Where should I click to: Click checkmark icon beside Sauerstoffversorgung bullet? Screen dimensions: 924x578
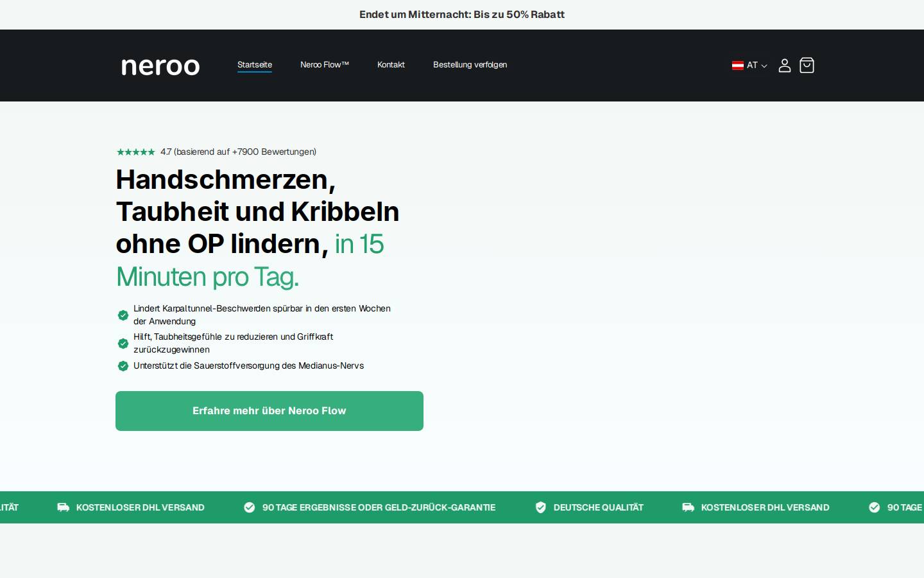pos(123,366)
